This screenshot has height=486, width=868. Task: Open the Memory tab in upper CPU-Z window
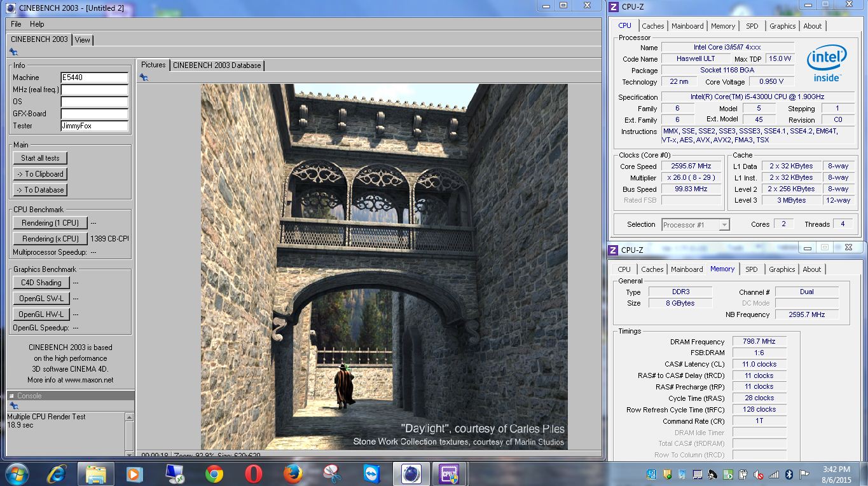(x=723, y=26)
